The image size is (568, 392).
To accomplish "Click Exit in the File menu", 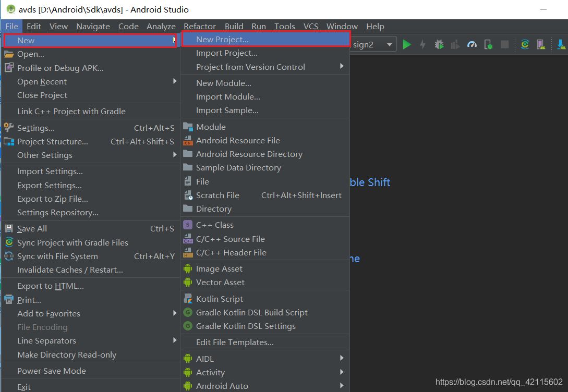I will point(91,386).
